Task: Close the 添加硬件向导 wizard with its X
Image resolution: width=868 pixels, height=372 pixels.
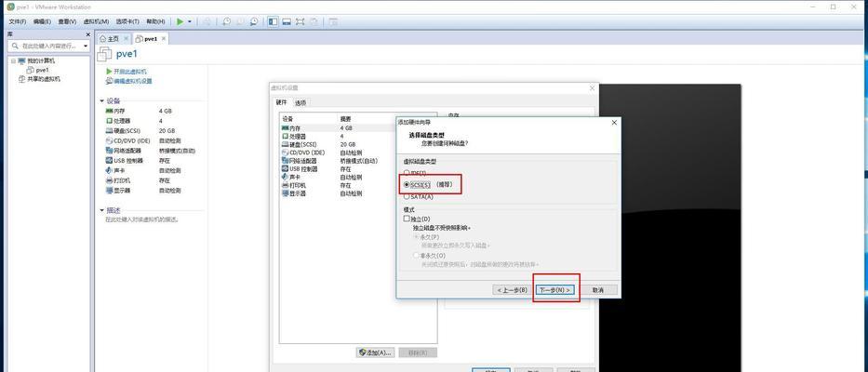Action: pyautogui.click(x=613, y=123)
